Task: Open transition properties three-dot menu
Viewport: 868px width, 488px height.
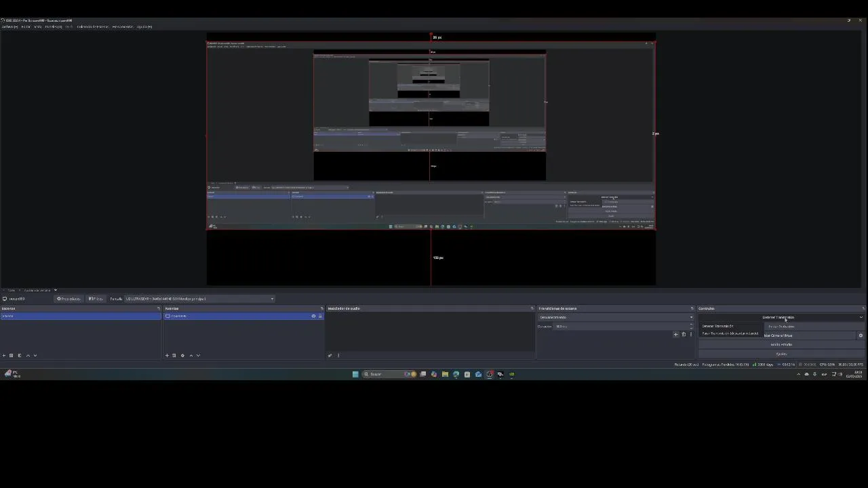Action: coord(691,334)
